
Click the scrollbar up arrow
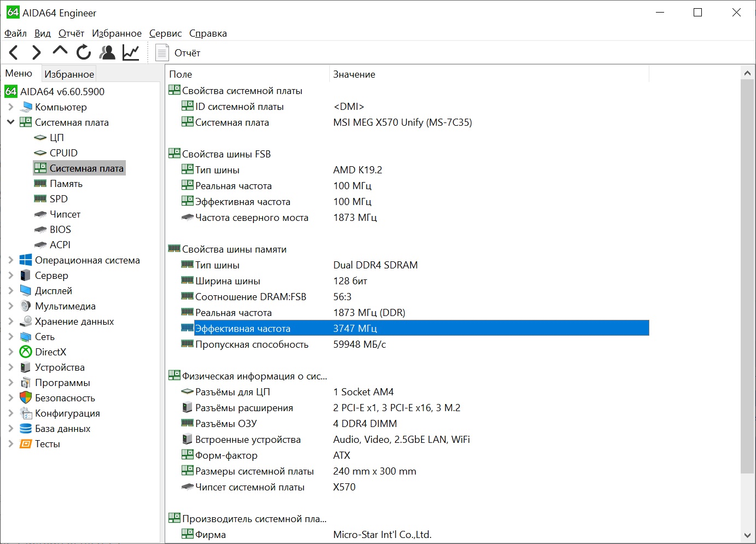pos(747,73)
